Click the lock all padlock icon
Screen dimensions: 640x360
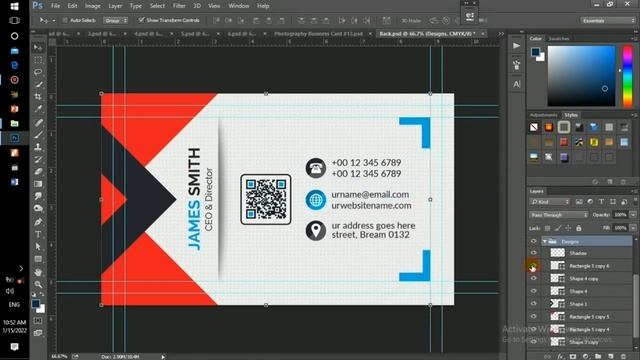click(x=579, y=228)
